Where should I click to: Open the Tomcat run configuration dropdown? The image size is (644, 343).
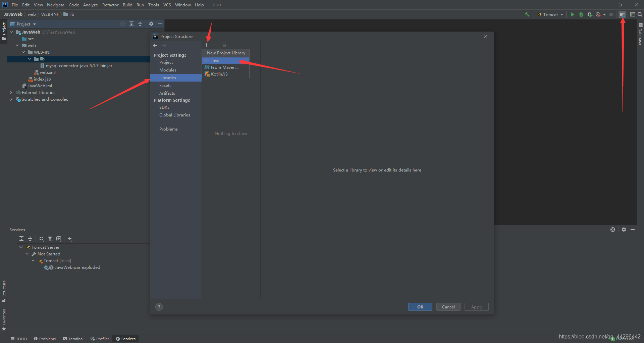pos(550,14)
